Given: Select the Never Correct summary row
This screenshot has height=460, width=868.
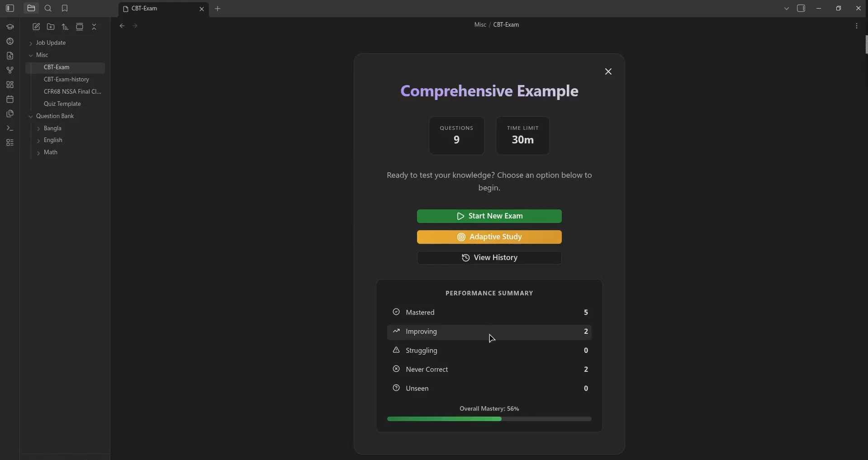Looking at the screenshot, I should 489,370.
